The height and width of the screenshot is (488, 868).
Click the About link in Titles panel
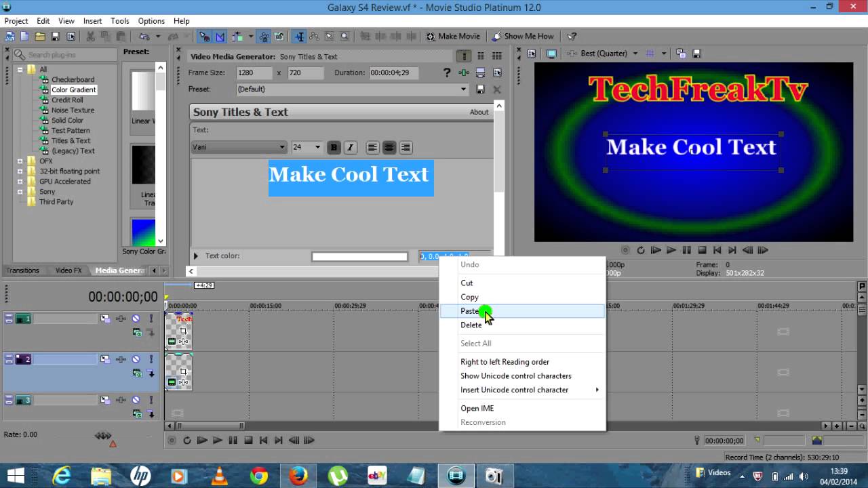click(x=479, y=112)
